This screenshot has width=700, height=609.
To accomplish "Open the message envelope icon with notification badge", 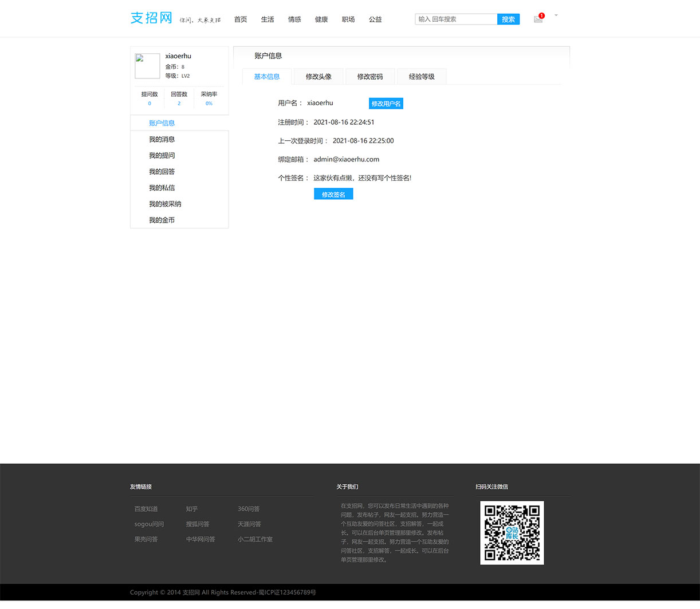I will [x=537, y=19].
